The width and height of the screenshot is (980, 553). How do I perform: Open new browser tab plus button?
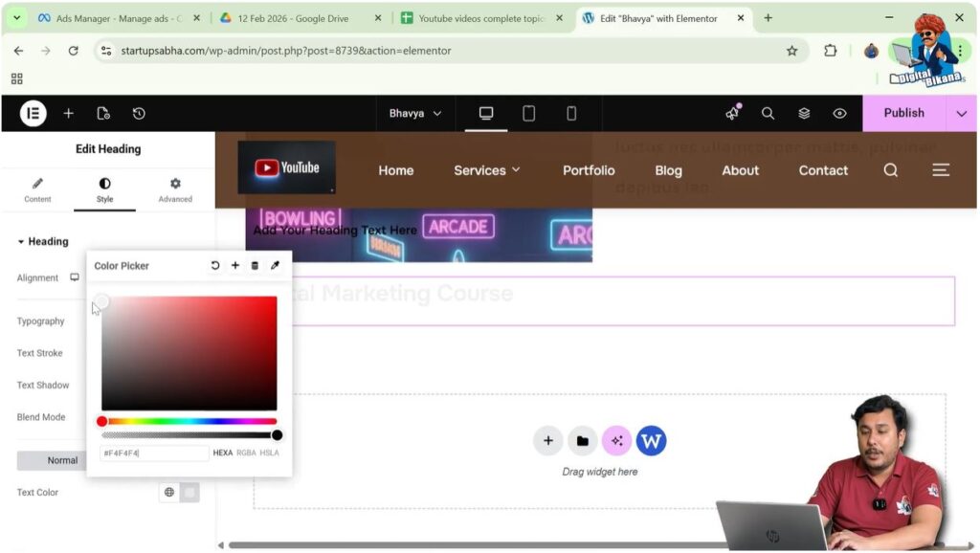(768, 18)
